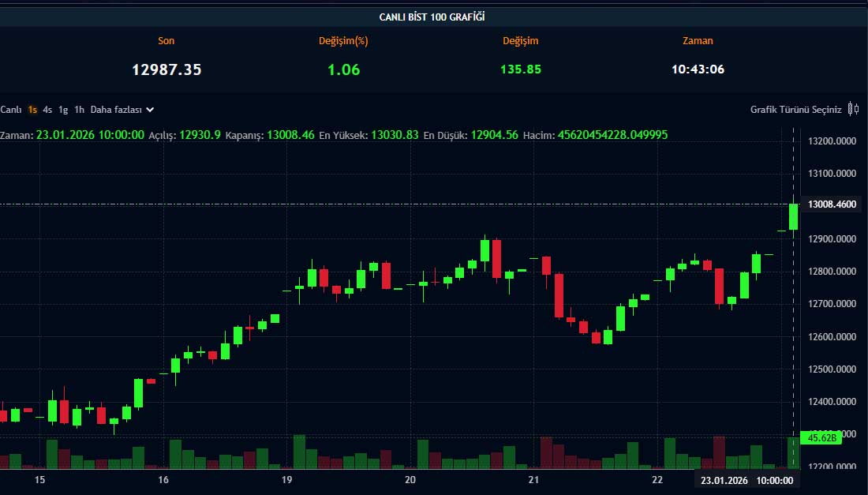Click the green 1.06 change percentage

tap(342, 69)
